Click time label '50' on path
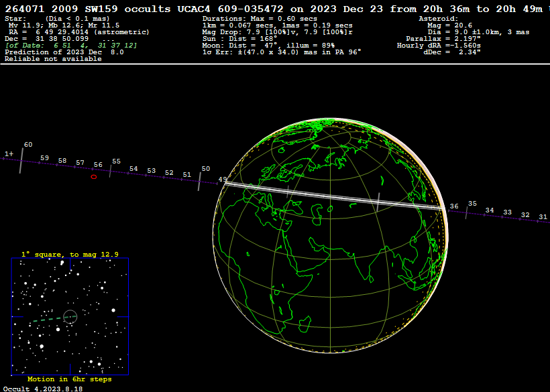The height and width of the screenshot is (392, 550). point(205,168)
